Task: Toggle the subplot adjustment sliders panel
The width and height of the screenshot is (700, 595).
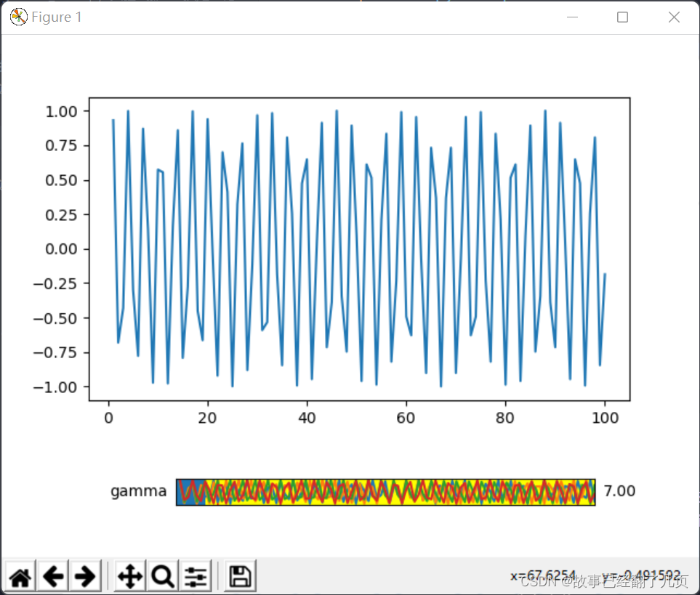Action: [x=196, y=575]
